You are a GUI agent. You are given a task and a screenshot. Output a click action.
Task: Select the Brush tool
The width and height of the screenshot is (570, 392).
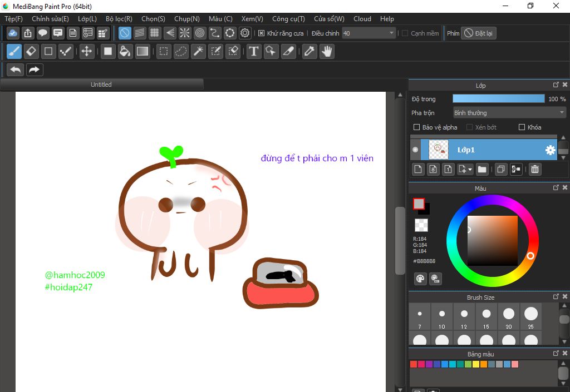click(x=14, y=51)
